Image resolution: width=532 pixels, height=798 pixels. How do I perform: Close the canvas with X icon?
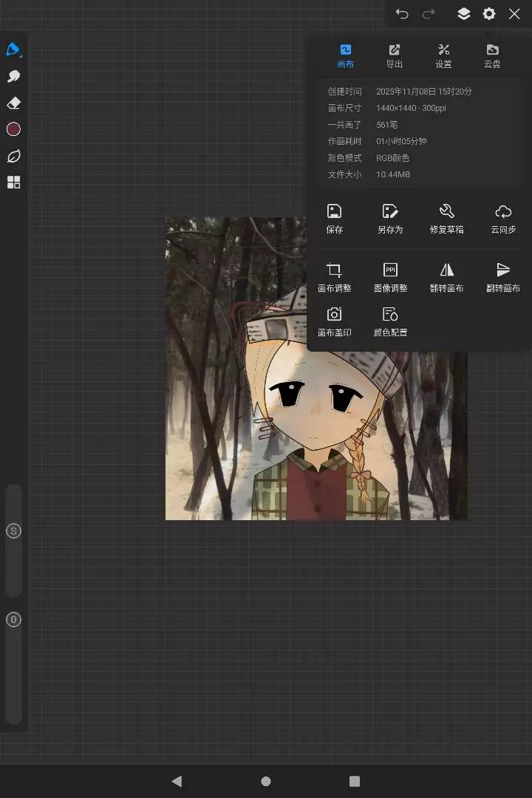click(514, 14)
